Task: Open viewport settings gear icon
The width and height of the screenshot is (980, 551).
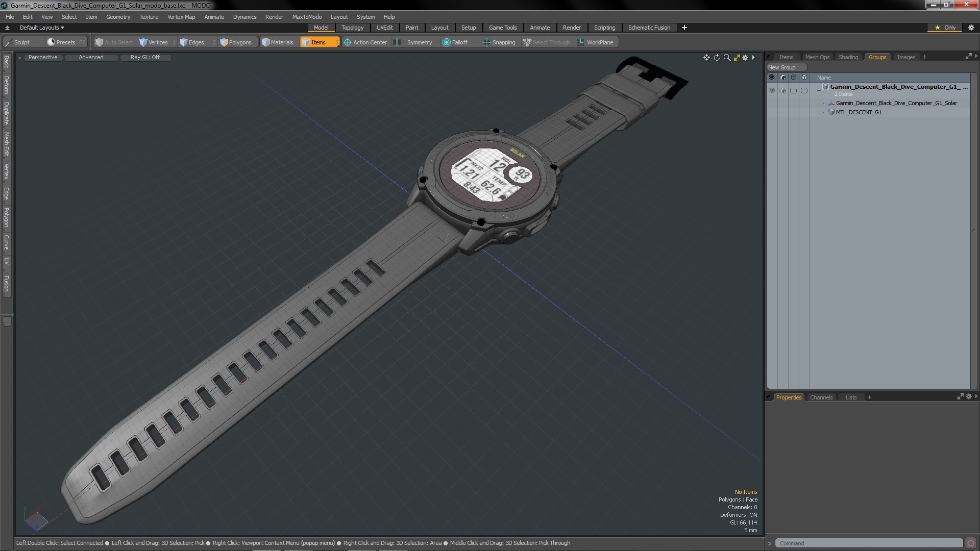Action: 745,58
